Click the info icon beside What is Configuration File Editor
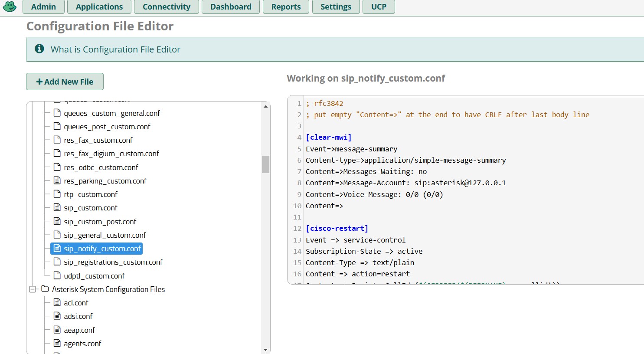The height and width of the screenshot is (354, 644). [39, 49]
